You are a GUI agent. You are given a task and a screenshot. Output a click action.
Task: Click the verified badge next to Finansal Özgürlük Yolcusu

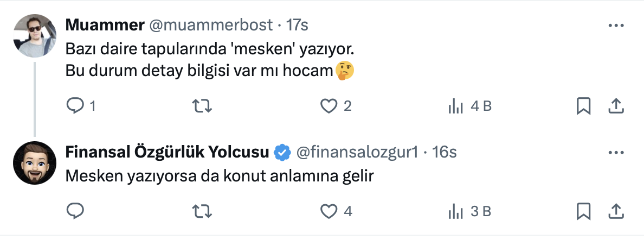click(282, 153)
